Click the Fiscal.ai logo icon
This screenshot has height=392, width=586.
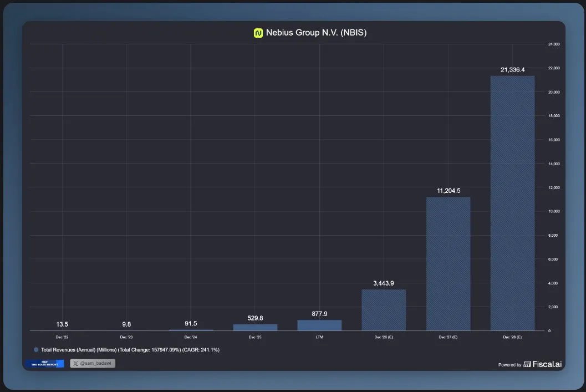pos(527,364)
